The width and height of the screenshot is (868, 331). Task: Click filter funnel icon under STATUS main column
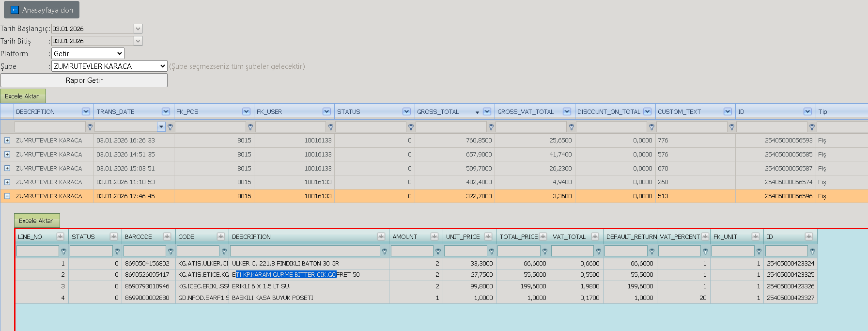pos(411,127)
